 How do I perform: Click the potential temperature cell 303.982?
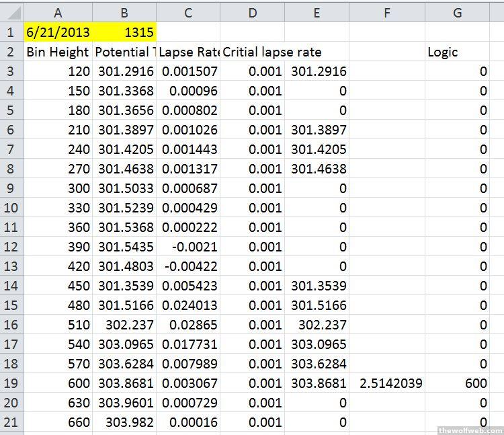click(x=124, y=422)
